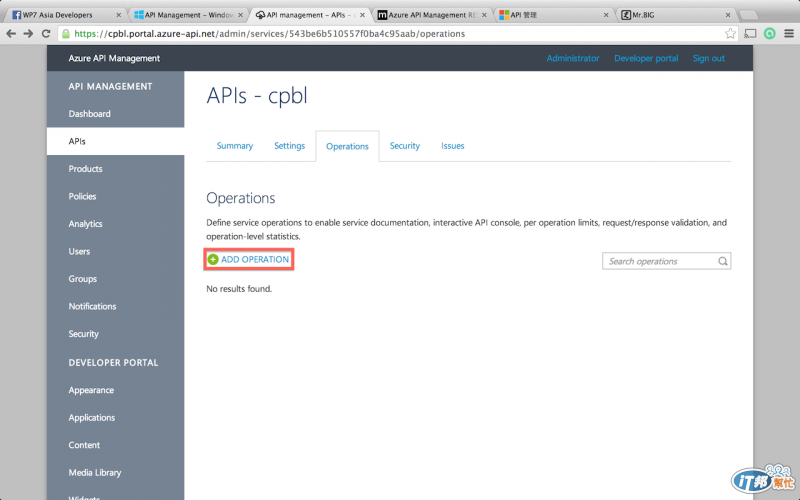Select APIs in the sidebar
The height and width of the screenshot is (500, 800).
[115, 141]
